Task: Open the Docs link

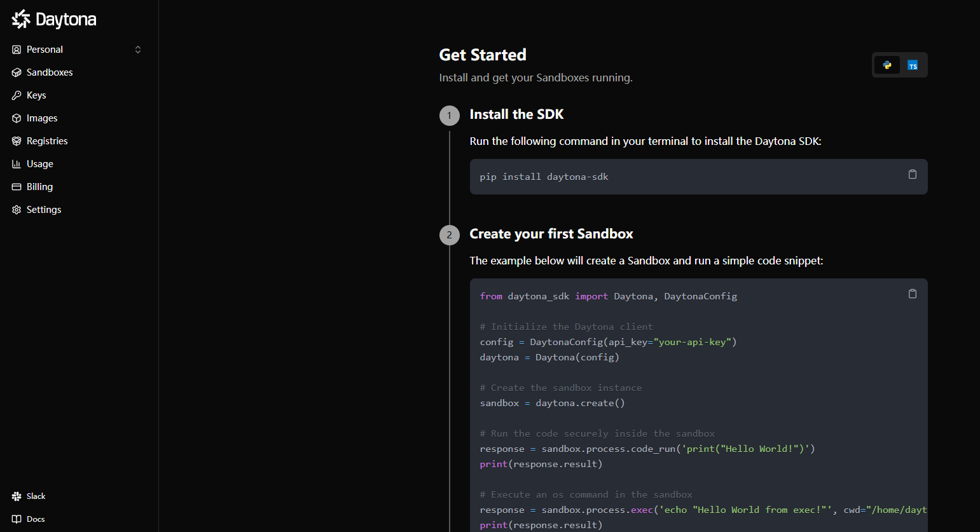Action: (36, 519)
